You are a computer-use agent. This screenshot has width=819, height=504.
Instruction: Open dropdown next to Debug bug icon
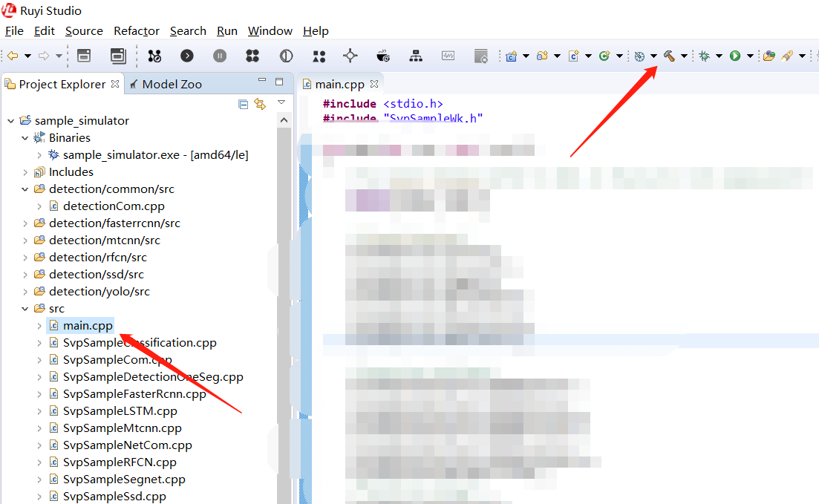click(719, 56)
